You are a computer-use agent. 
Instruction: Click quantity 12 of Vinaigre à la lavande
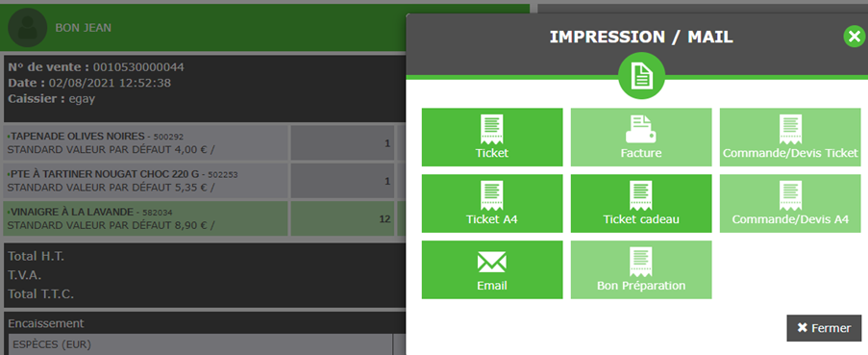[384, 218]
